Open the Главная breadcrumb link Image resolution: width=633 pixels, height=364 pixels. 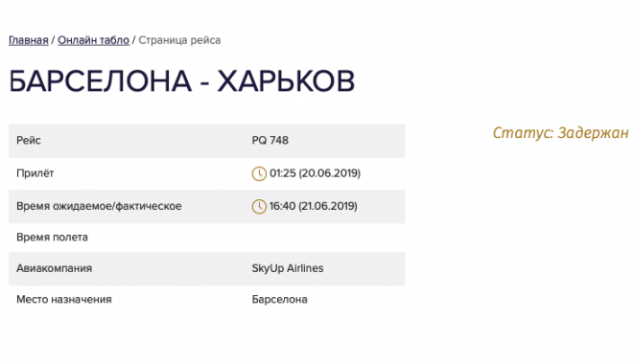coord(28,40)
